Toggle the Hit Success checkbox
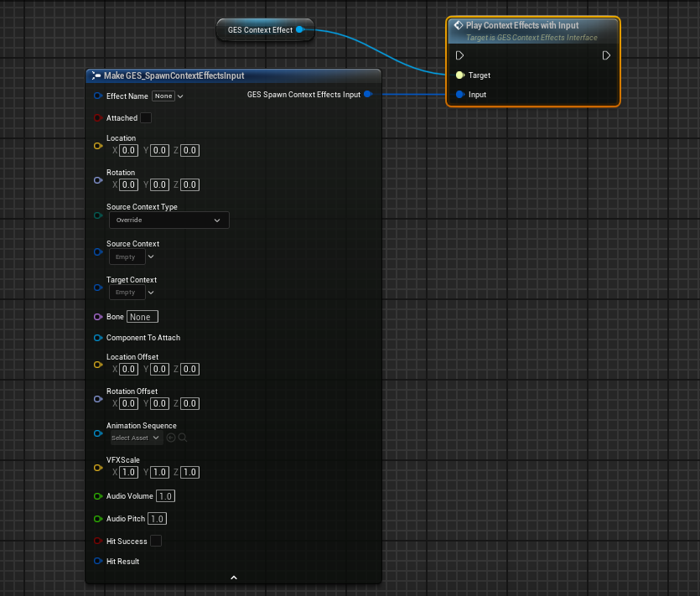700x596 pixels. (x=156, y=541)
